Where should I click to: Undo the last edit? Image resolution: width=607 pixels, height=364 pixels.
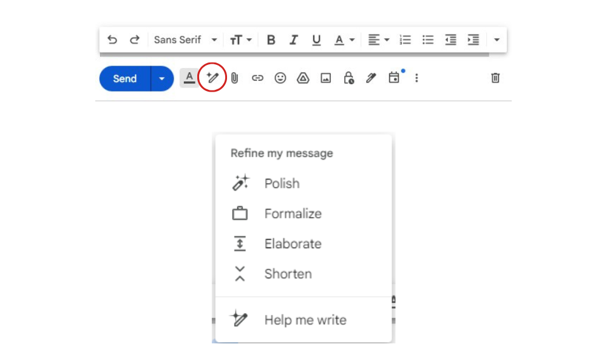tap(112, 39)
